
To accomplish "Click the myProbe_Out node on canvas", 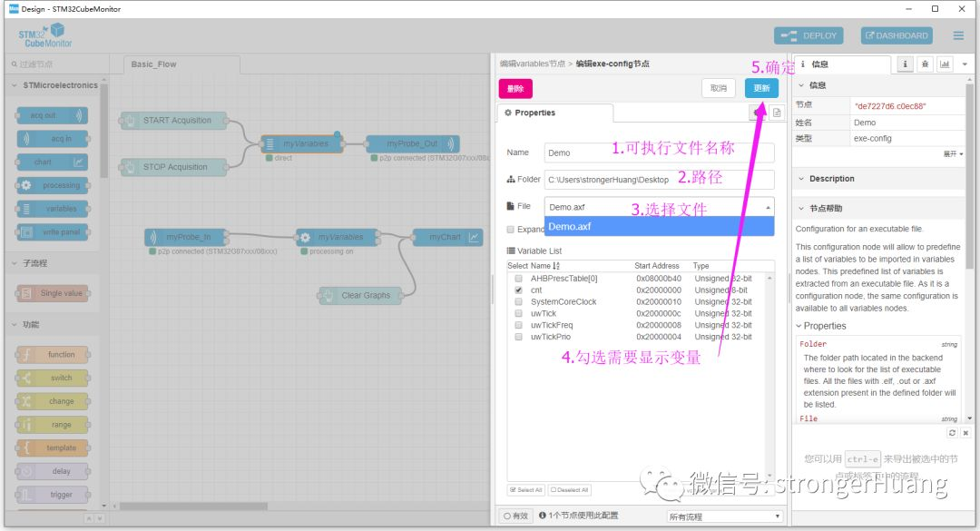I will click(x=413, y=143).
